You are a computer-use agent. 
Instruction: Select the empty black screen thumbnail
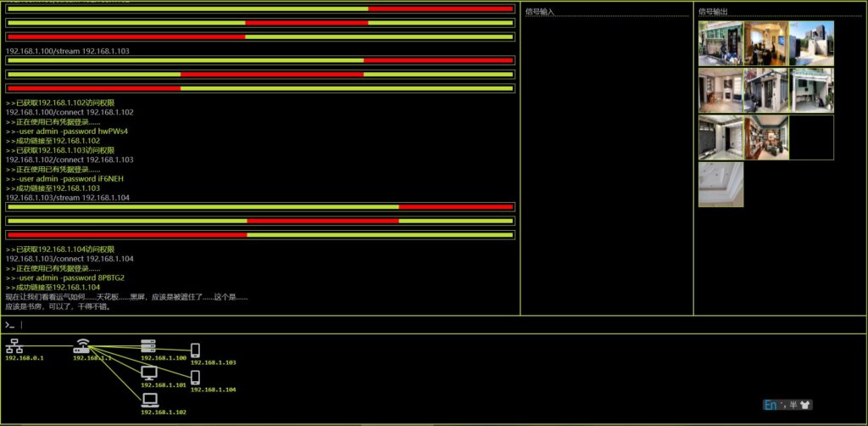coord(811,137)
